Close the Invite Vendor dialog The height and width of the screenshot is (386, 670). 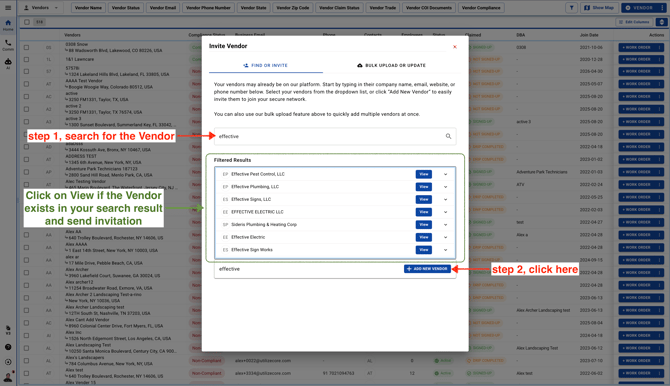(x=455, y=47)
